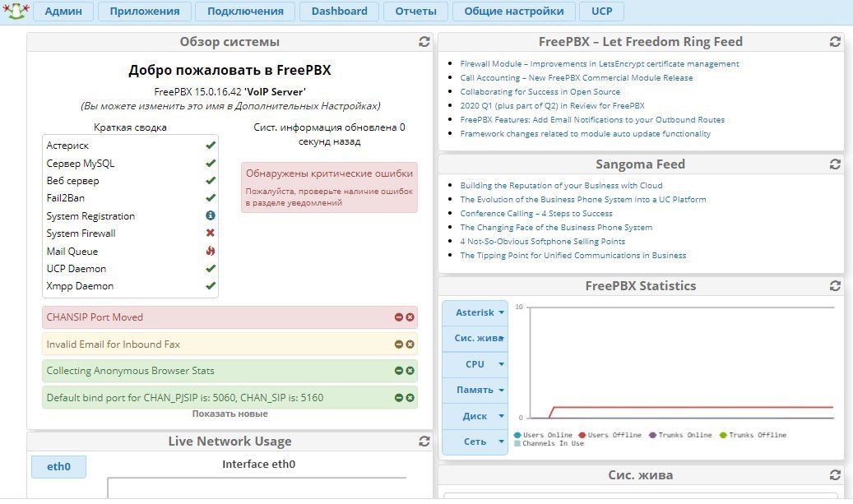Click the Fail2Ban green check icon

click(x=211, y=198)
